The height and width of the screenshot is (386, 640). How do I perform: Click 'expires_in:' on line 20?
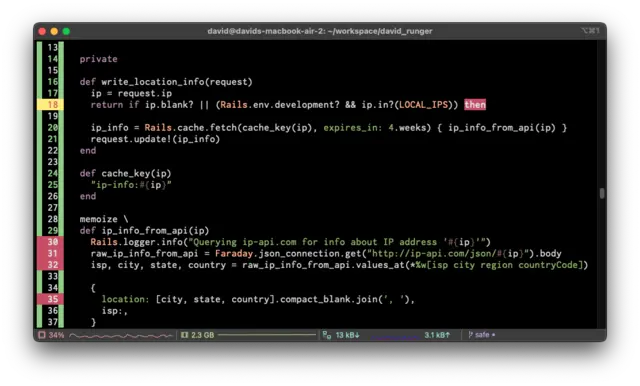(x=353, y=128)
